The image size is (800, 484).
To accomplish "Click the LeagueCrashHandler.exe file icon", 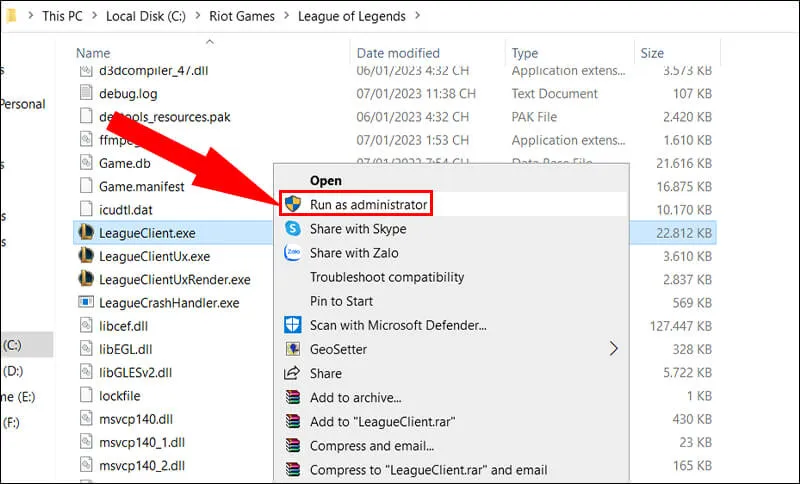I will click(86, 302).
